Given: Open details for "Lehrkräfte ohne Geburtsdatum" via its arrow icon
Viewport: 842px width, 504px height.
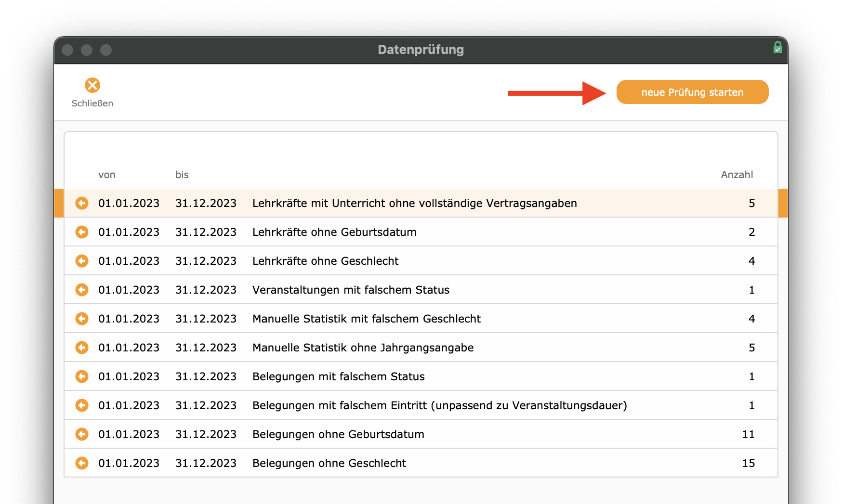Looking at the screenshot, I should tap(82, 232).
